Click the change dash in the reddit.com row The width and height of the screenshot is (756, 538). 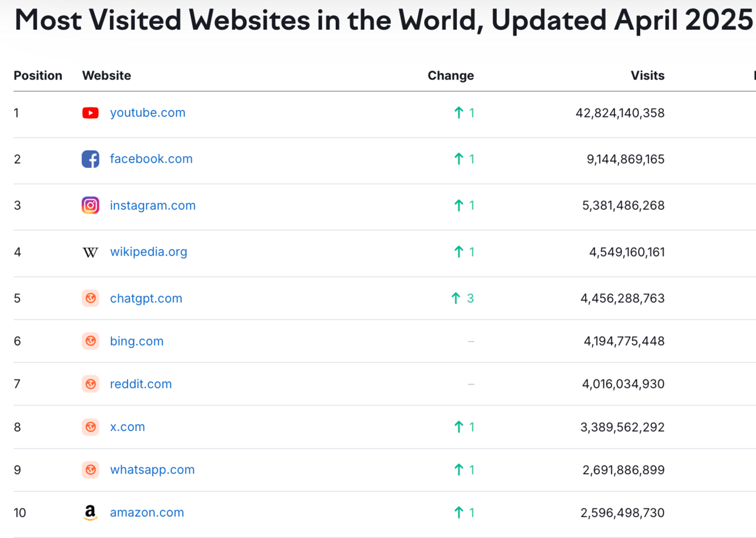471,384
